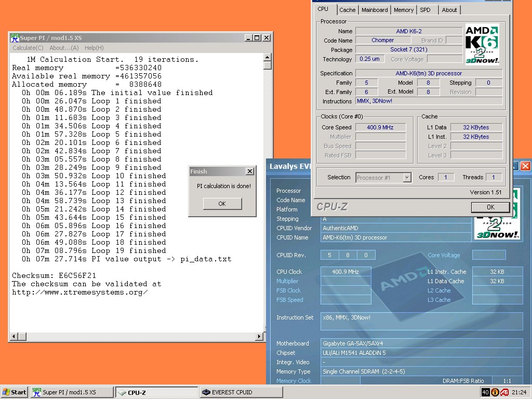Click the scroll-left arrow in Super PI

coord(14,337)
